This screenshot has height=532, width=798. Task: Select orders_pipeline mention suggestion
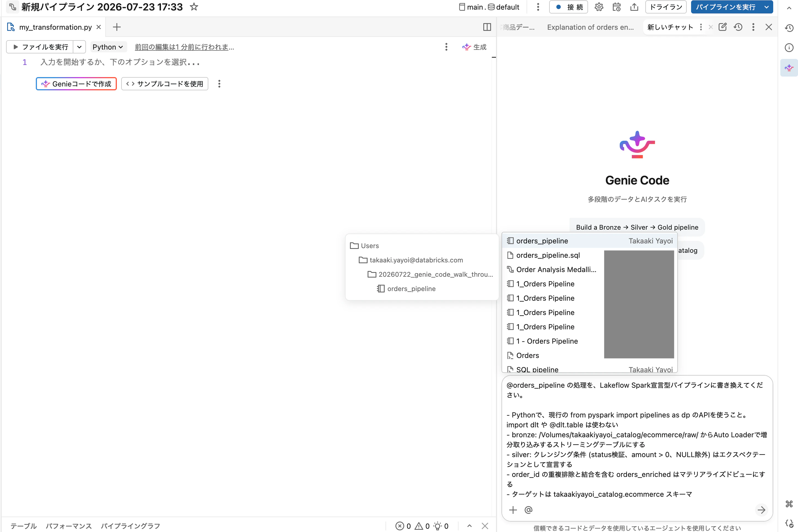(x=590, y=241)
